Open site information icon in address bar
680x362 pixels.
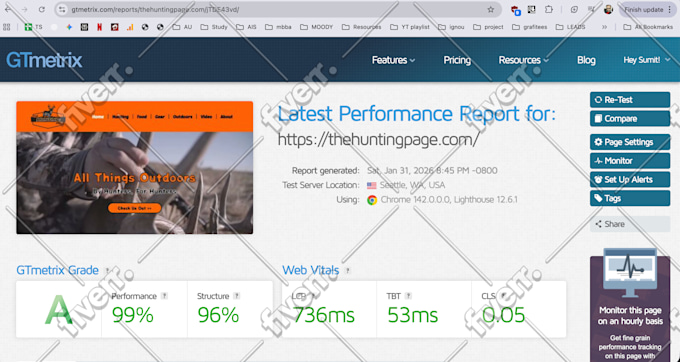pos(62,10)
